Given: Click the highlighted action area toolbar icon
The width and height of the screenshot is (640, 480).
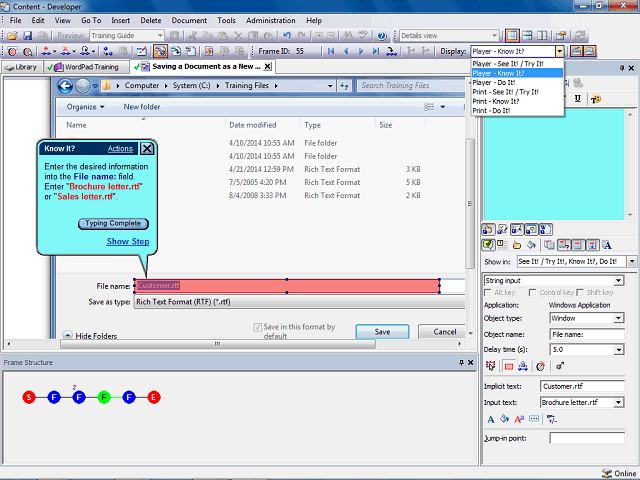Looking at the screenshot, I should [160, 51].
